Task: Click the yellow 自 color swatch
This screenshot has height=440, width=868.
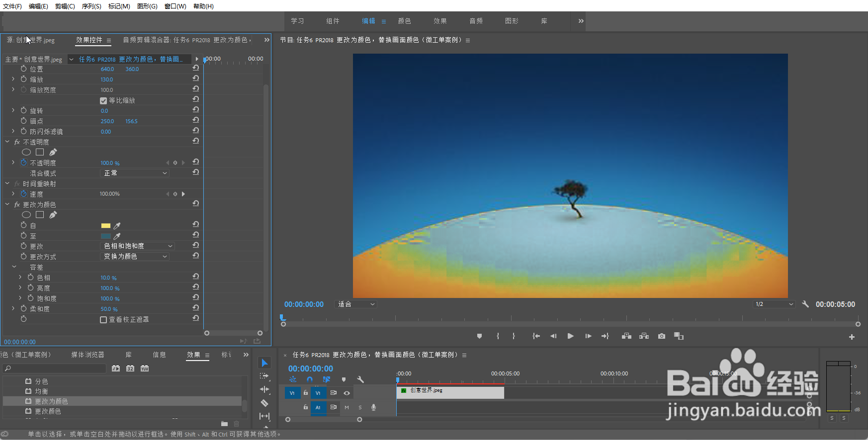Action: [106, 226]
